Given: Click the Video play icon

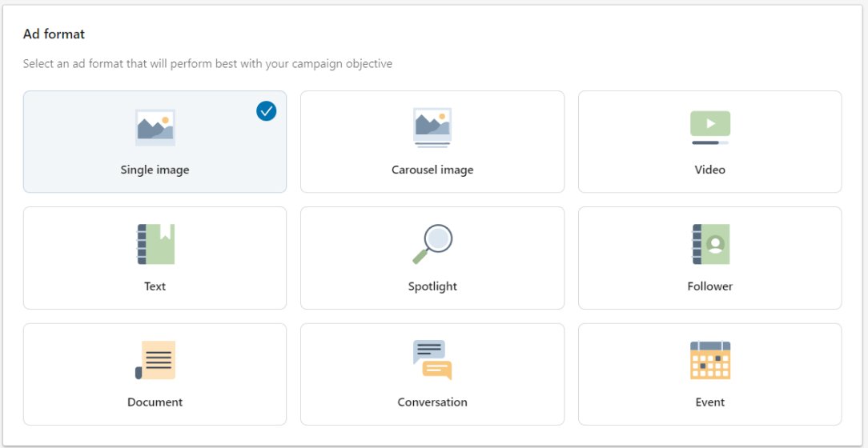Looking at the screenshot, I should pos(709,128).
